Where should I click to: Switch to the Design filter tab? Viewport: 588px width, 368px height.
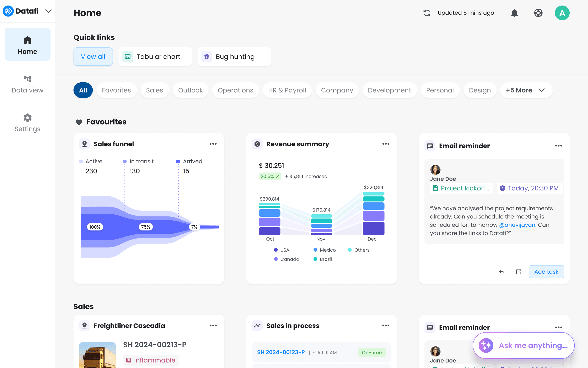point(480,90)
